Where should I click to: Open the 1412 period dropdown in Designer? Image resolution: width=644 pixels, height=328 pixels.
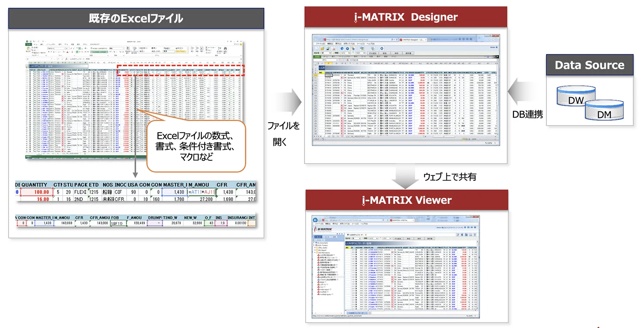tap(345, 53)
